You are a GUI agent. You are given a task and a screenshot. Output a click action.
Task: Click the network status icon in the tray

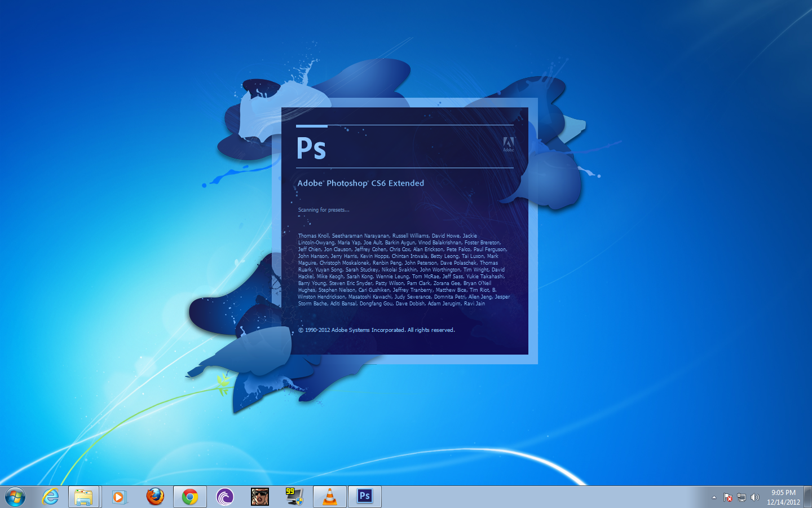(743, 497)
